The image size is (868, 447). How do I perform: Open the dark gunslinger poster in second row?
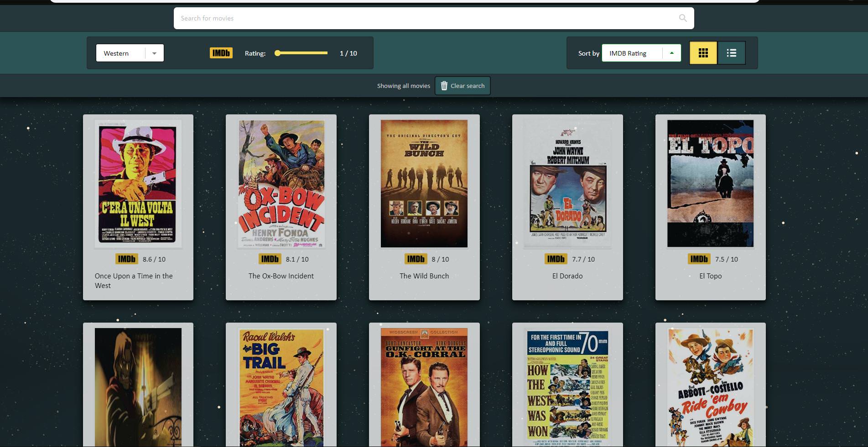[138, 387]
